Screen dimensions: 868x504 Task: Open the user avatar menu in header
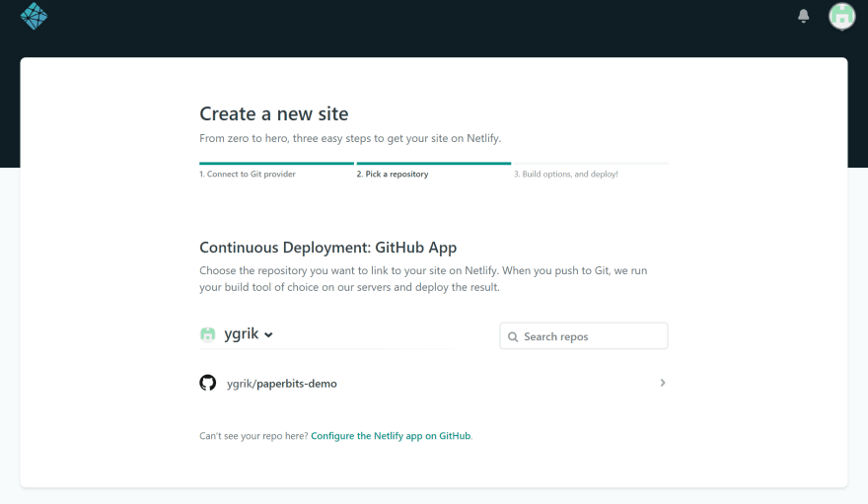click(x=841, y=16)
